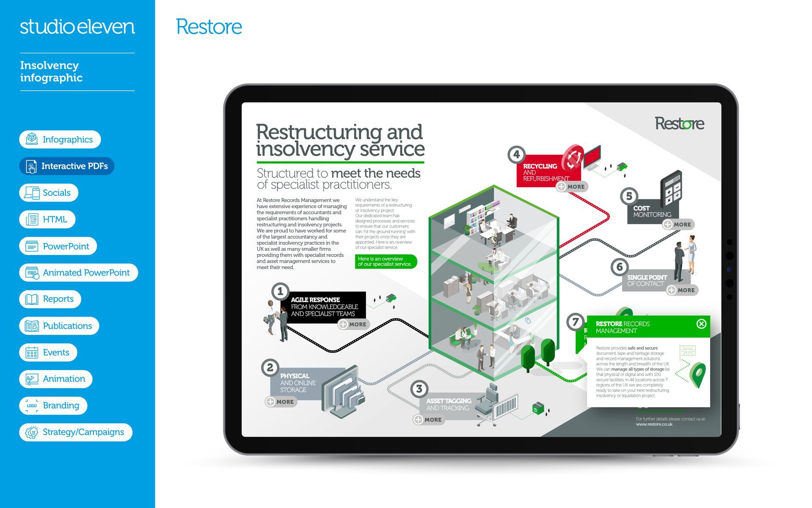
Task: Click the number 7 circle marker
Action: coord(575,322)
